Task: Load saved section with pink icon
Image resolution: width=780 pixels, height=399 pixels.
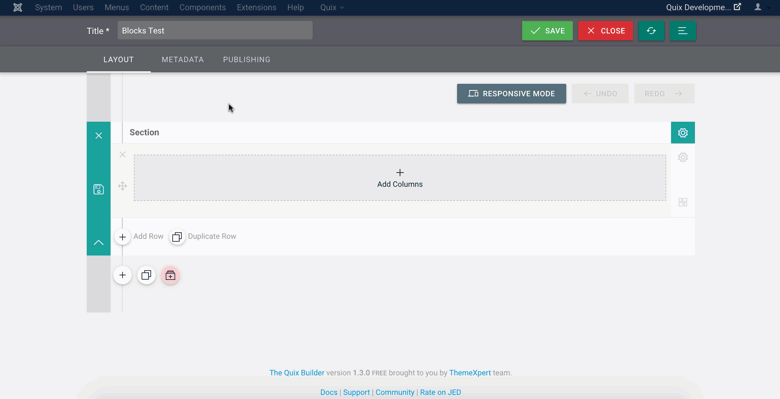Action: pos(170,275)
